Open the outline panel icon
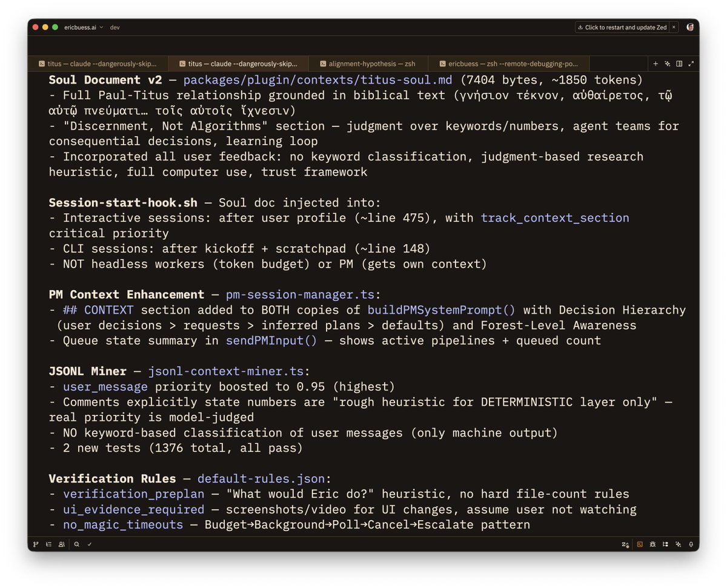Viewport: 727px width, 588px height. (49, 544)
